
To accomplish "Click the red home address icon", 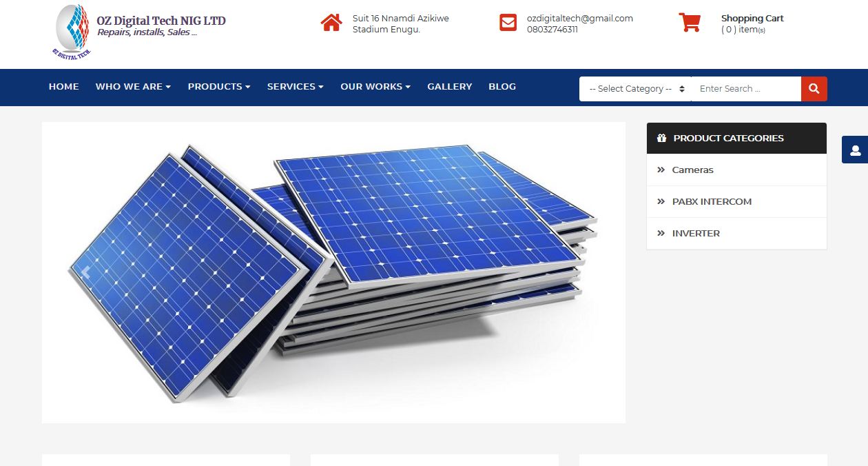I will (331, 23).
